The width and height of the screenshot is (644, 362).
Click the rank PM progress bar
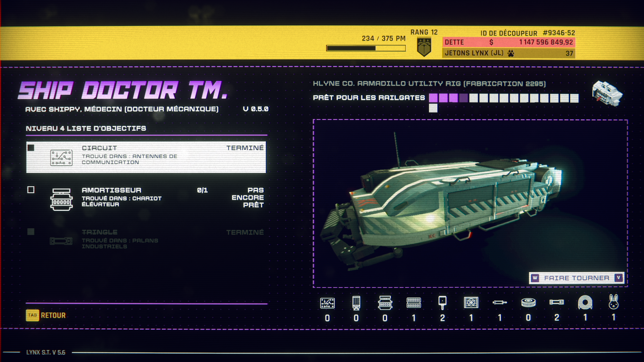coord(366,48)
